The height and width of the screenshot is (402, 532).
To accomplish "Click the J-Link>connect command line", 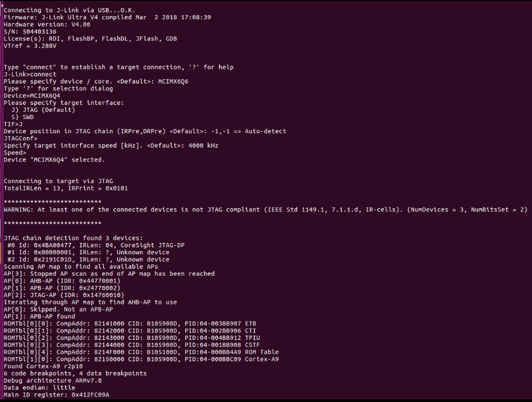I will pyautogui.click(x=30, y=74).
